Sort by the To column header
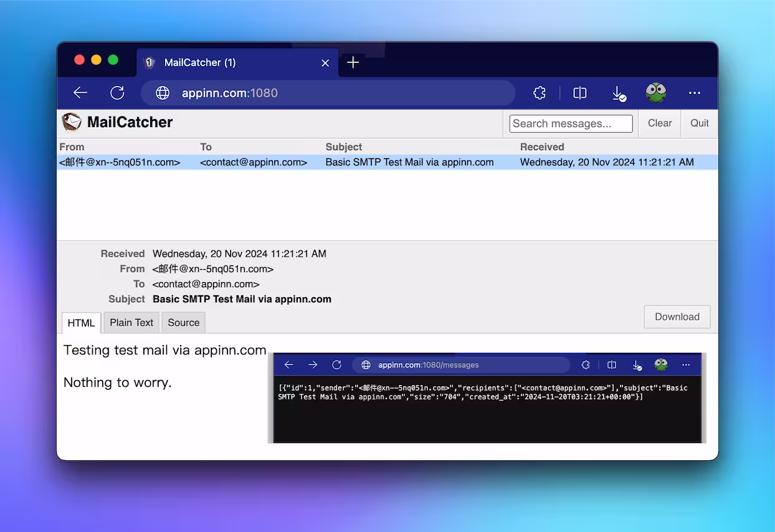775x532 pixels. click(206, 147)
